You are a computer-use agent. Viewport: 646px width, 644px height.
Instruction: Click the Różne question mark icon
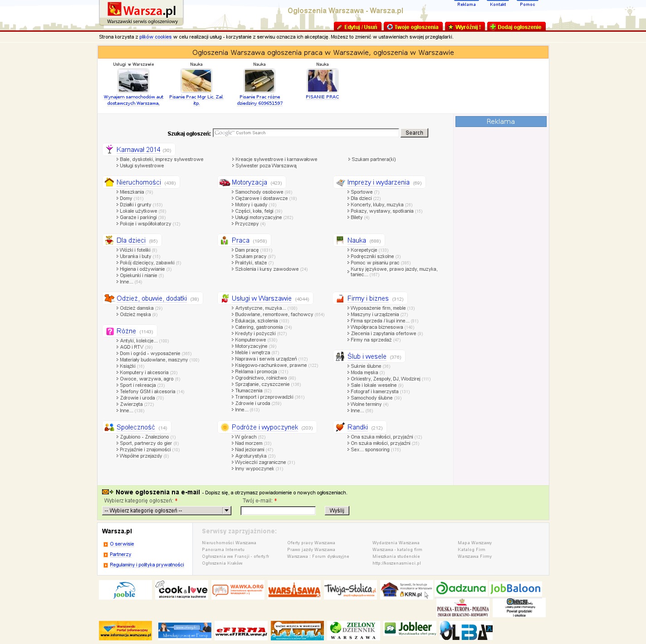pos(110,331)
